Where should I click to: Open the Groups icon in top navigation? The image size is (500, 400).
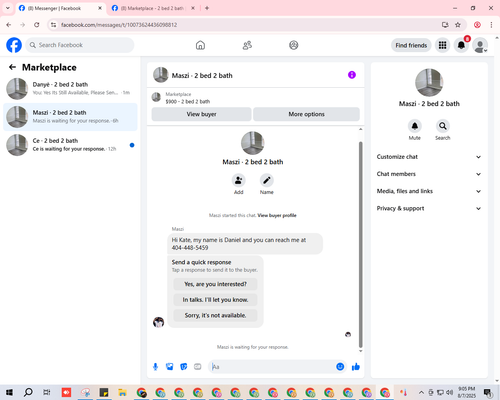click(x=294, y=45)
